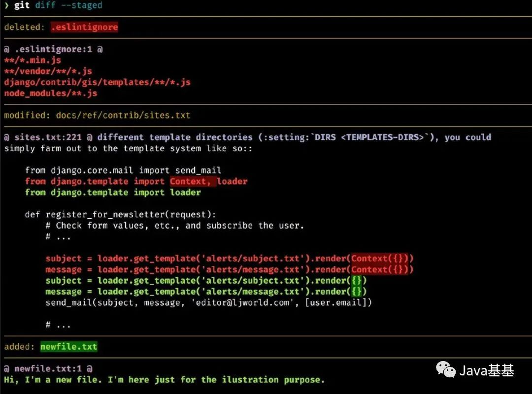532x394 pixels.
Task: Select 'modified: docs/ref/contrib/sites.txt' header
Action: (97, 115)
